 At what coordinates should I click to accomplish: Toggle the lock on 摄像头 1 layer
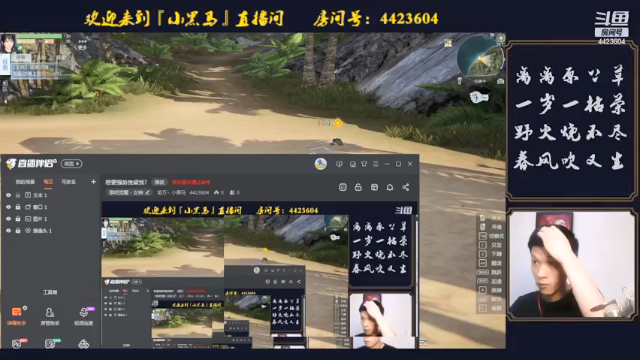(x=18, y=231)
